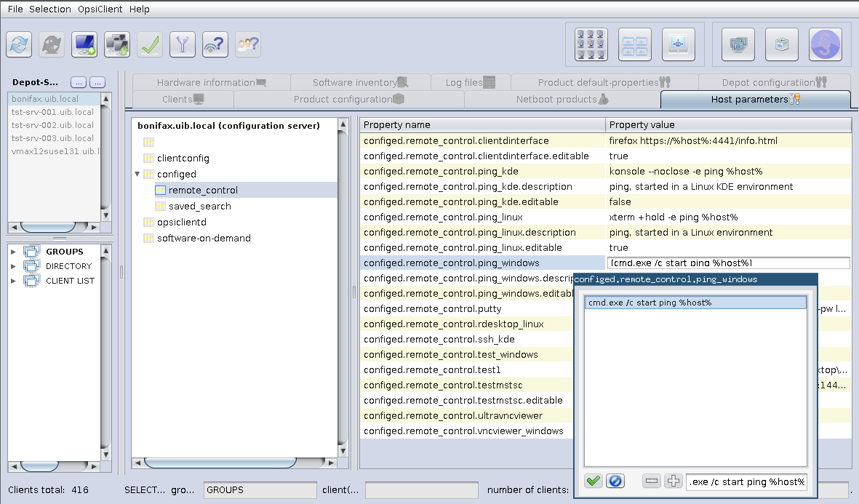
Task: Click the depot configuration mode icon
Action: click(635, 44)
